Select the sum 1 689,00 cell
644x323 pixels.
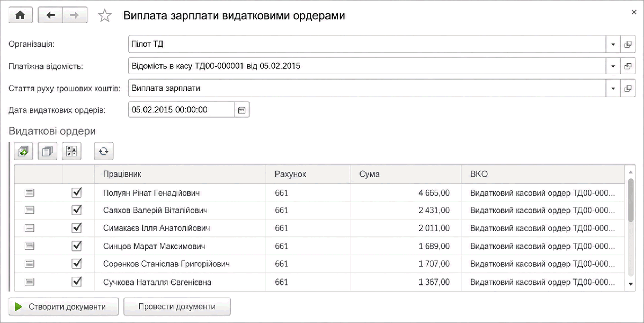[x=406, y=246]
